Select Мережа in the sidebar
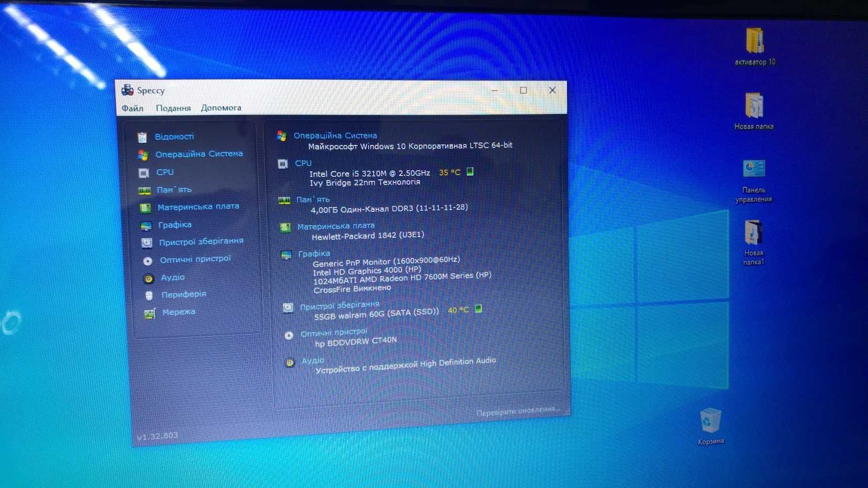The width and height of the screenshot is (868, 488). 178,312
